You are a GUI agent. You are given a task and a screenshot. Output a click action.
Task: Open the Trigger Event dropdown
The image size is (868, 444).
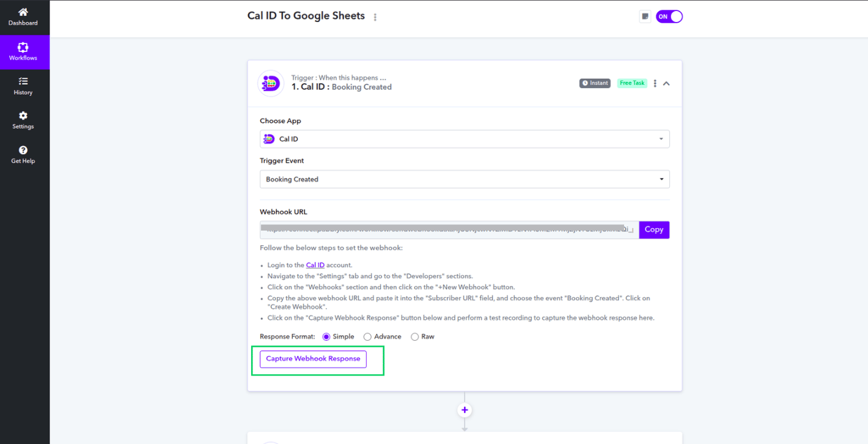point(465,179)
